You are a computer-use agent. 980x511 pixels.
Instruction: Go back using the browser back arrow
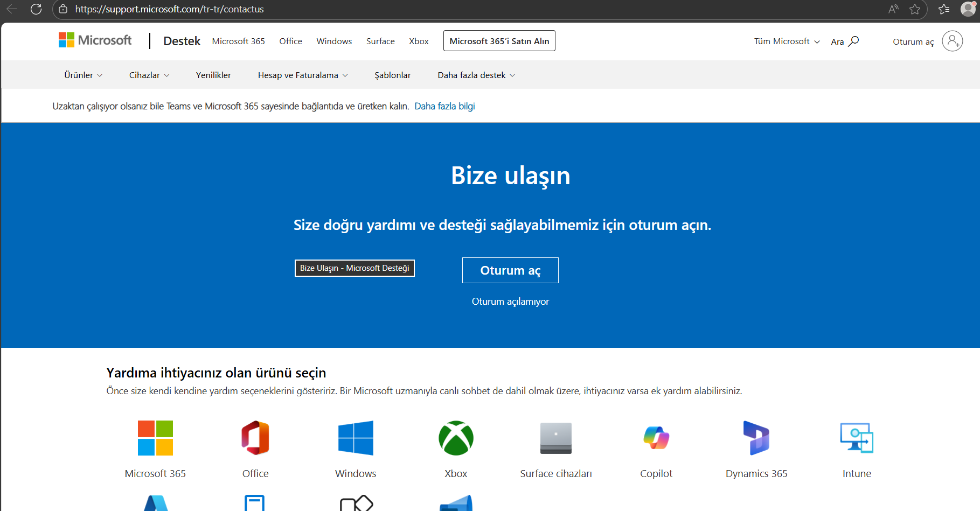12,9
